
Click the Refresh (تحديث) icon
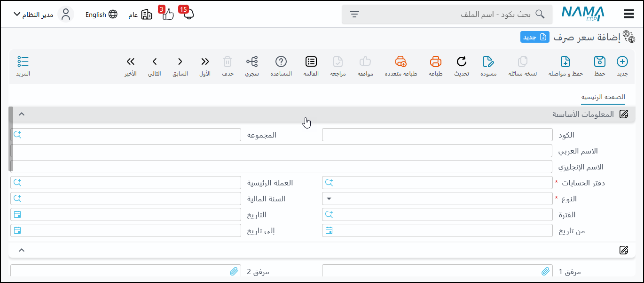462,62
